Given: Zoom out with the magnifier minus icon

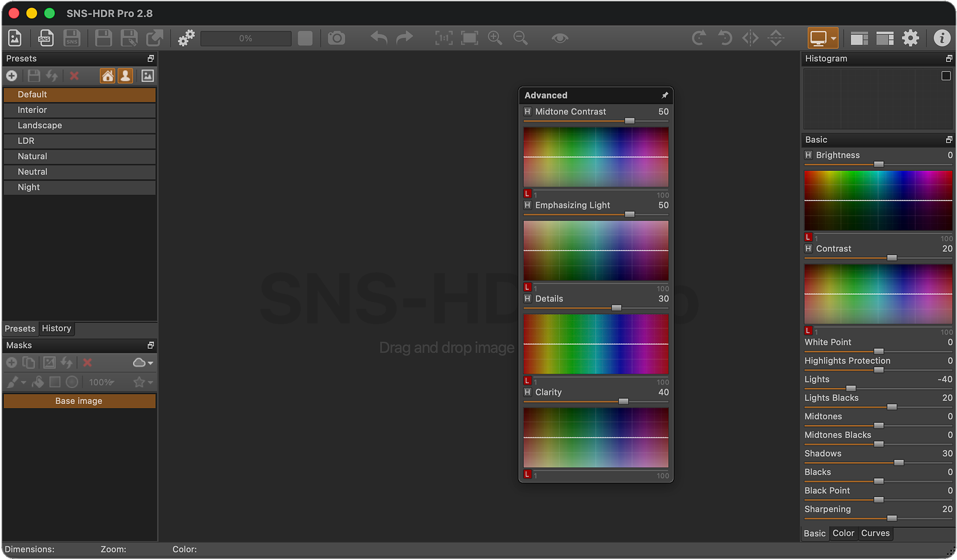Looking at the screenshot, I should pyautogui.click(x=521, y=38).
